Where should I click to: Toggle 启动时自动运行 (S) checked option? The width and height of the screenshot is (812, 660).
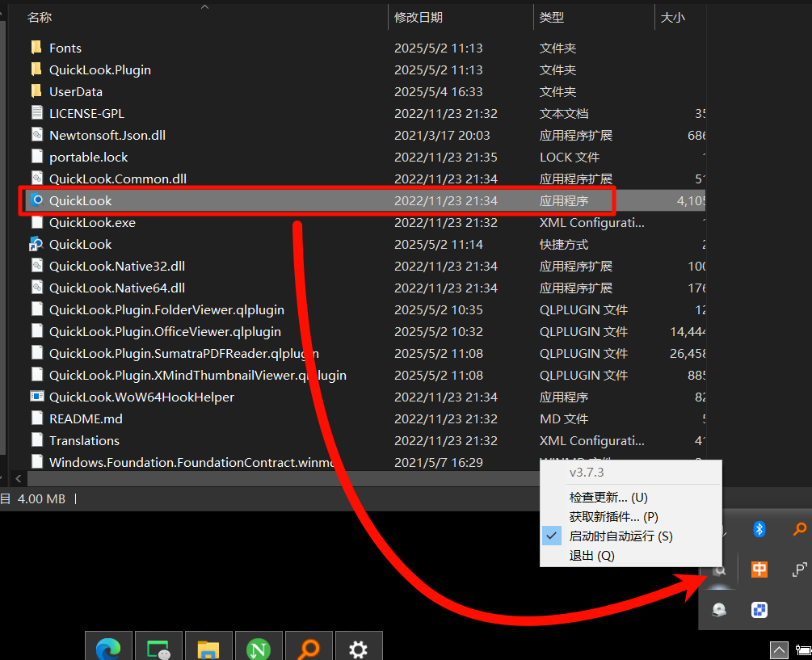point(631,536)
